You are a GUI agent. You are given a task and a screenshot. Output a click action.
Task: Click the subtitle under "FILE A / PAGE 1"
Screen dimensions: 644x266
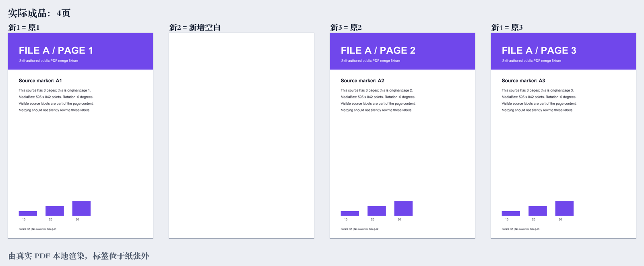[x=49, y=61]
